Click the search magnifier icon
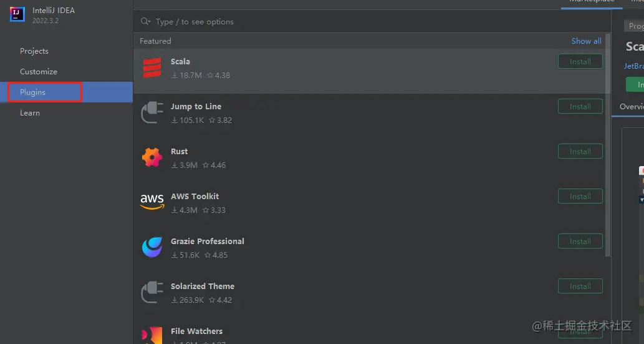Viewport: 644px width, 344px height. click(145, 21)
